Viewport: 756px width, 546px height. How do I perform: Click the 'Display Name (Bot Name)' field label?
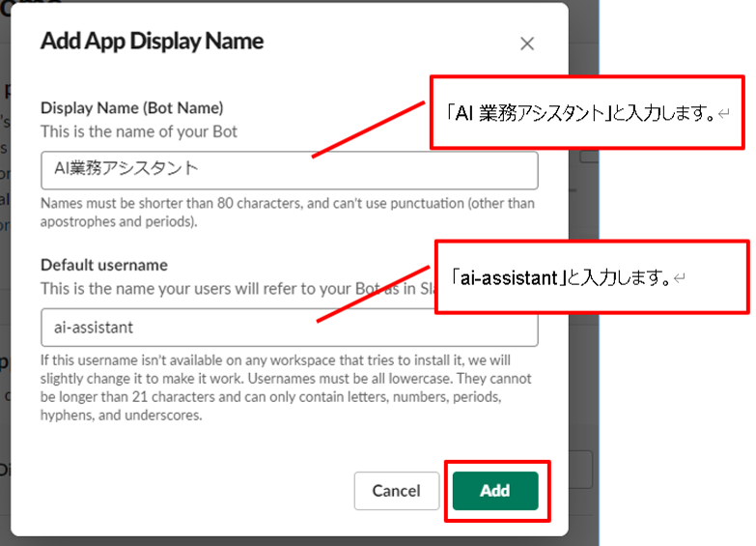[x=131, y=107]
